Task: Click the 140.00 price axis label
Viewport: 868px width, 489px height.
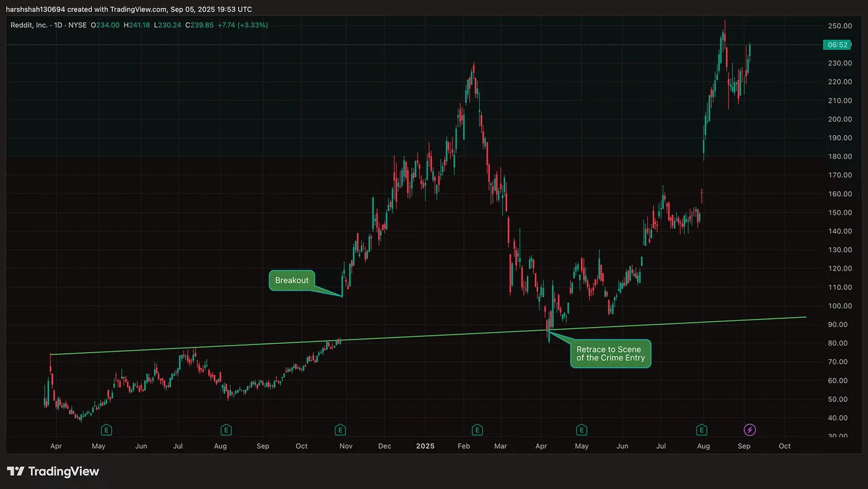Action: pos(839,231)
